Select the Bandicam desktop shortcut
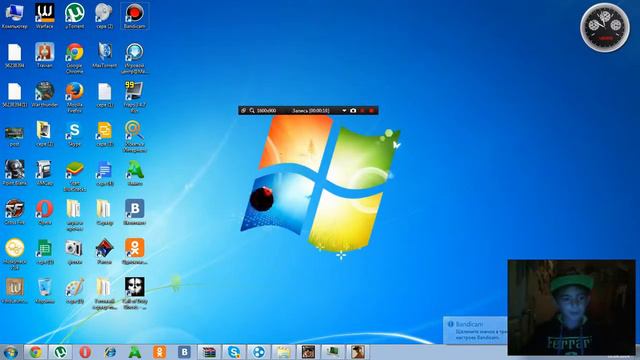Image resolution: width=640 pixels, height=360 pixels. 134,16
